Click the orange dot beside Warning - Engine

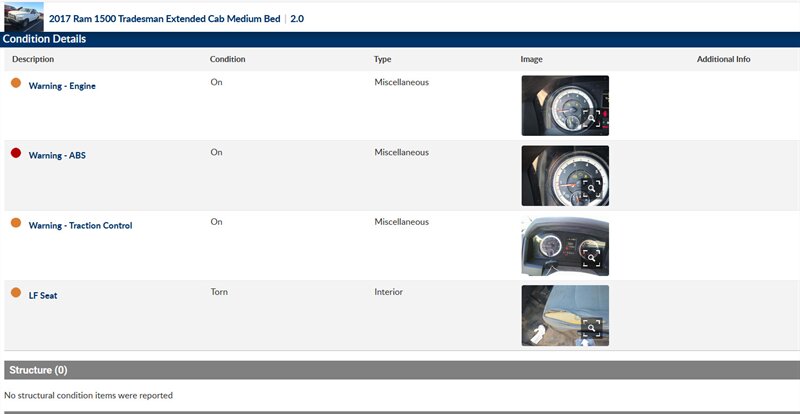16,83
